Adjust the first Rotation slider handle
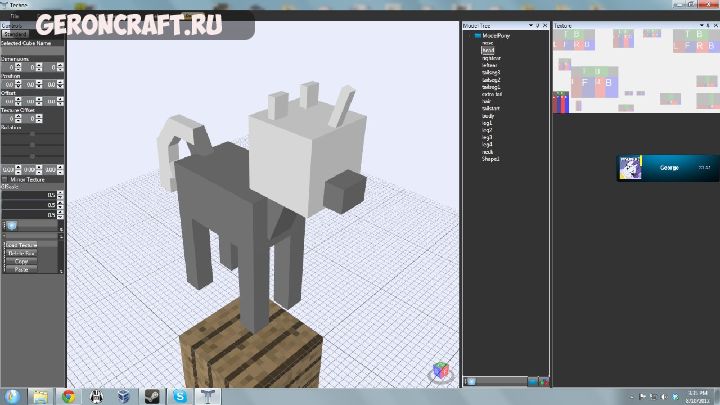 (32, 134)
